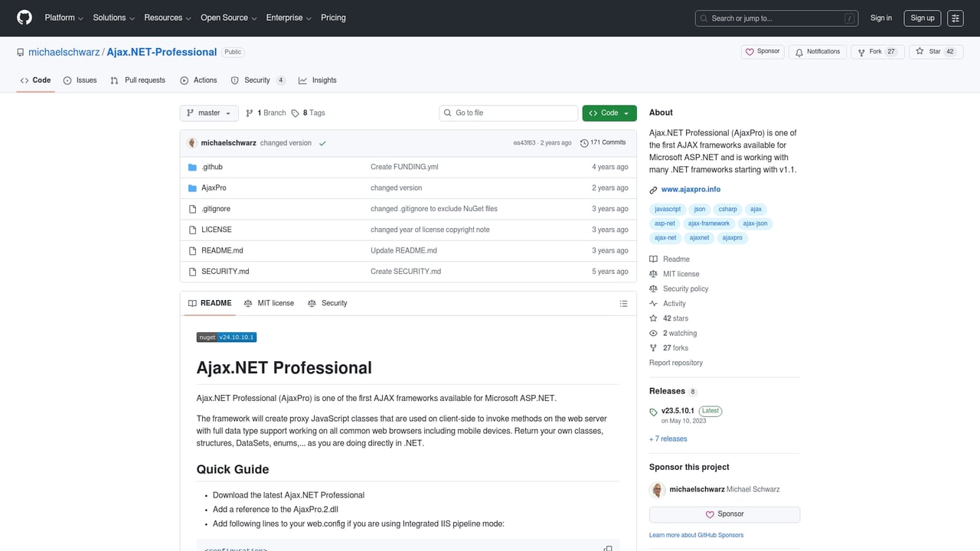Open the master branch selector

click(208, 112)
